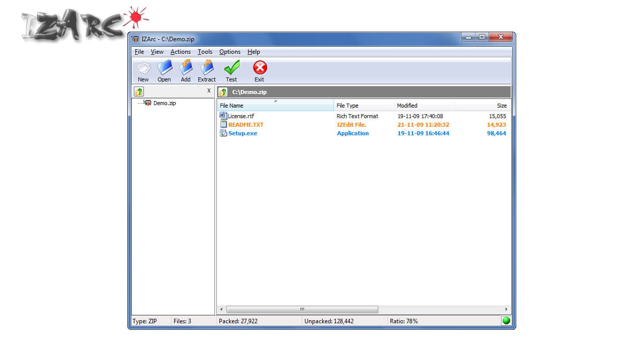Open the License.rtf file entry
The width and height of the screenshot is (644, 362).
[x=240, y=116]
